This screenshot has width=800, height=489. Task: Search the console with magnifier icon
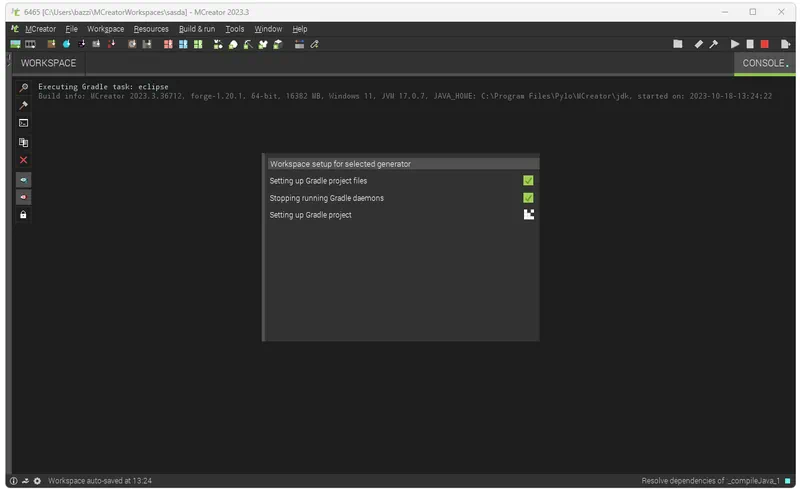pos(23,88)
